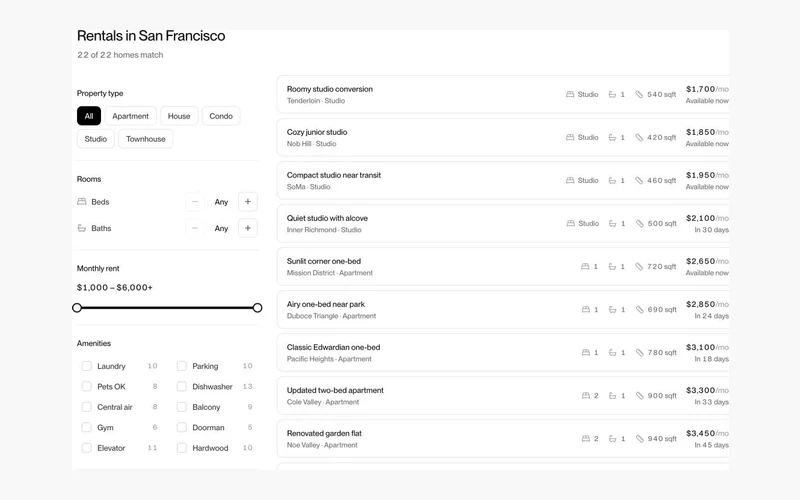Enable the Gym amenity checkbox
Viewport: 800px width, 500px height.
point(87,427)
